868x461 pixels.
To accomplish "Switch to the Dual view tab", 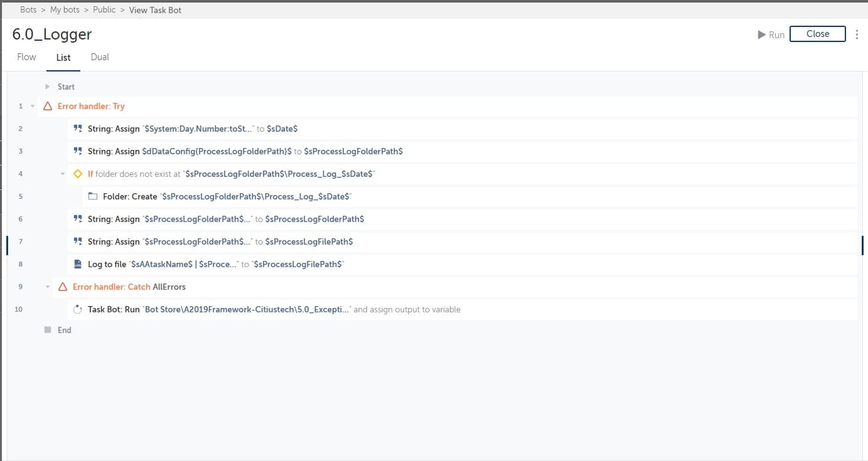I will click(100, 57).
